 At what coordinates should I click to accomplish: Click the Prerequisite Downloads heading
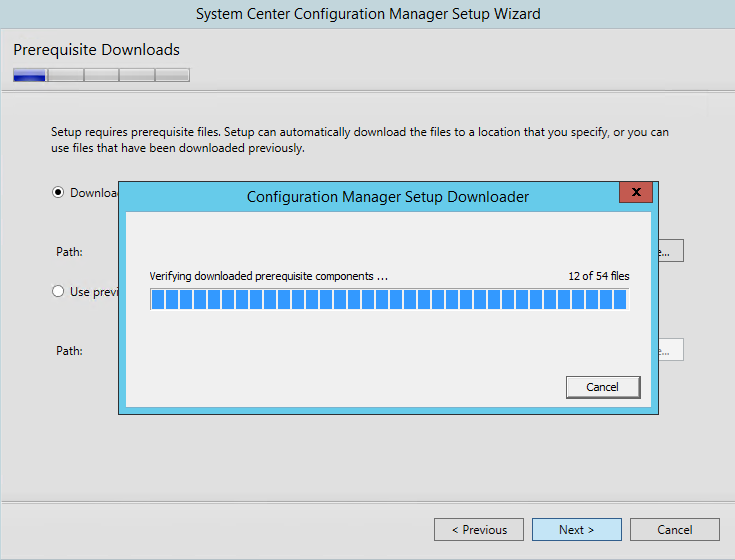[x=97, y=50]
